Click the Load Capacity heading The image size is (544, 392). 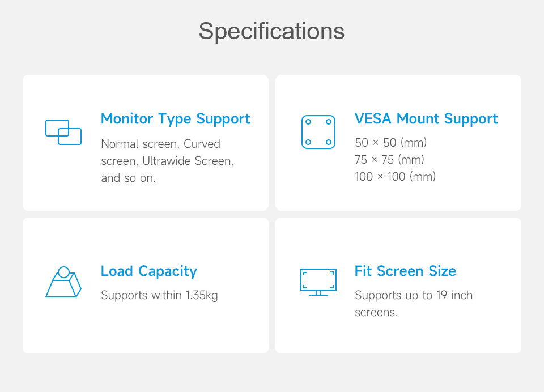pos(148,271)
